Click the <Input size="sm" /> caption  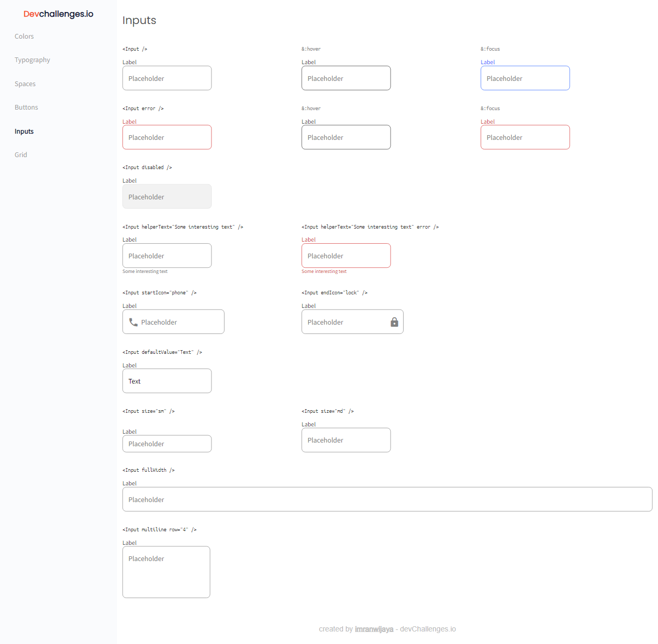click(149, 411)
